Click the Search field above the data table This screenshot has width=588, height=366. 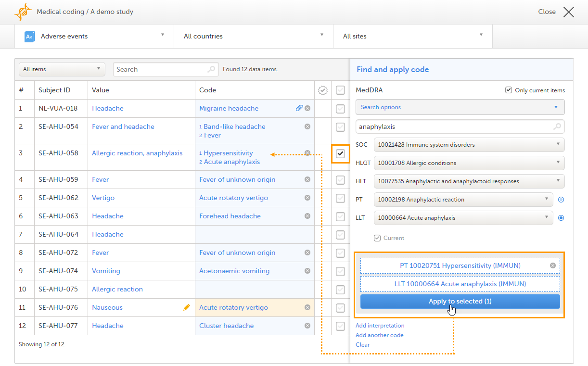tap(161, 69)
